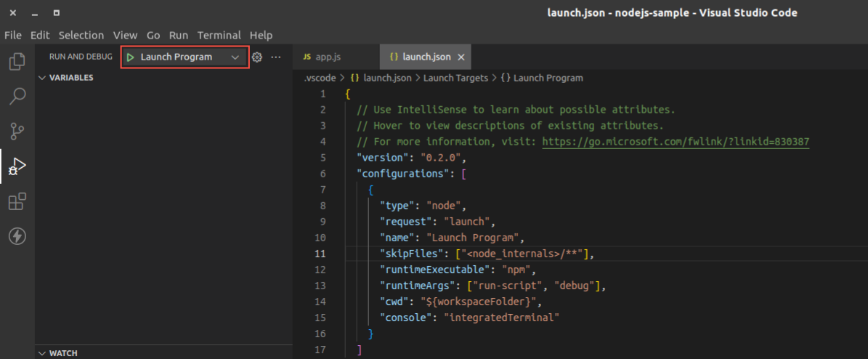The height and width of the screenshot is (359, 868).
Task: Click line number 11 in the gutter
Action: click(320, 254)
